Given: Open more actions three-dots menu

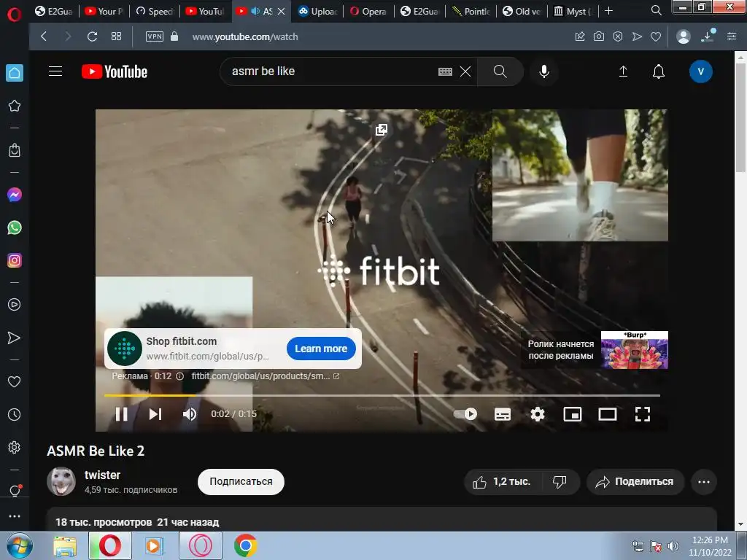Looking at the screenshot, I should (704, 482).
